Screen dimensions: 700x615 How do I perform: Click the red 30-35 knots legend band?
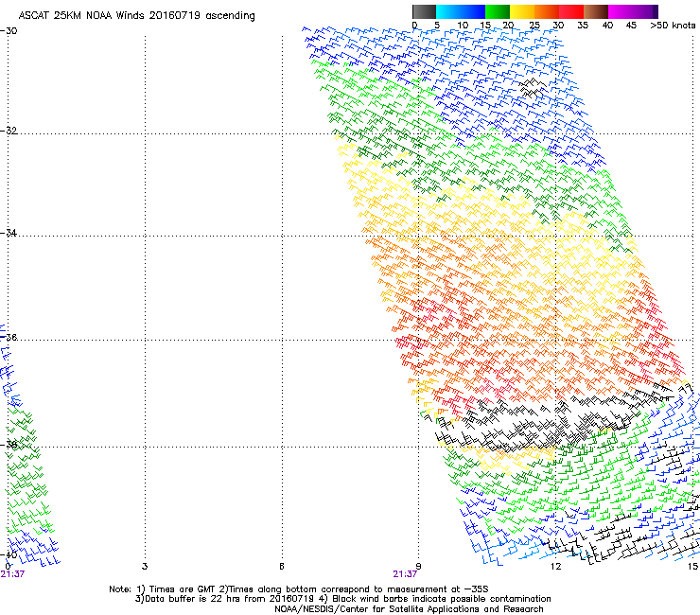pyautogui.click(x=571, y=11)
